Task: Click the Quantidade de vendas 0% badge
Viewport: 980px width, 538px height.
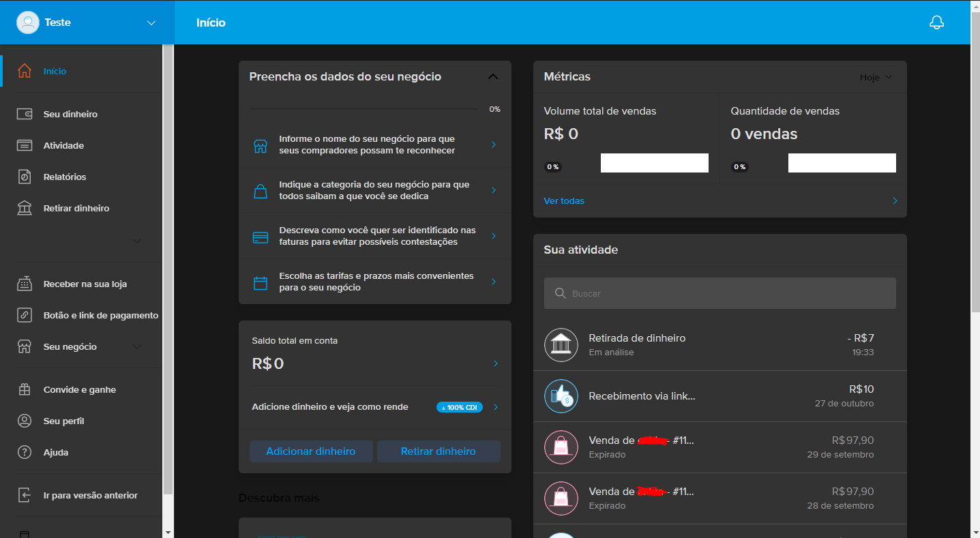Action: [739, 167]
